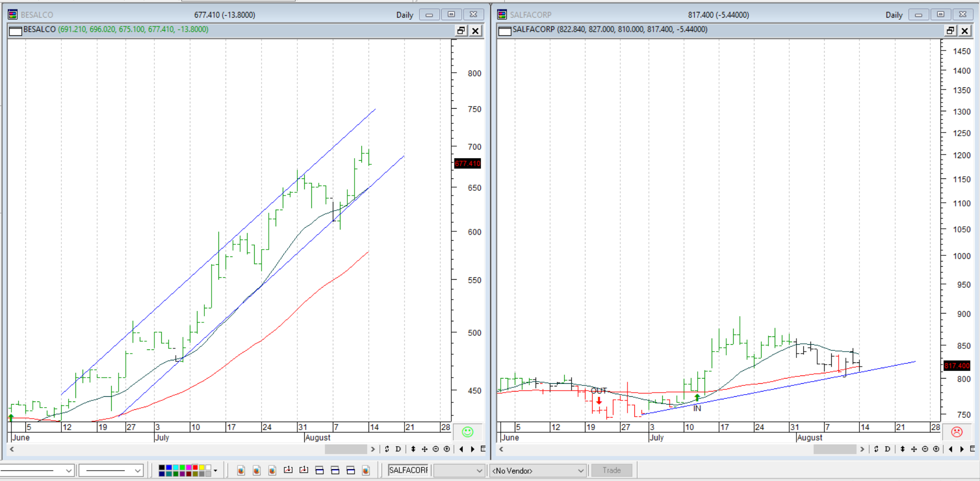The image size is (980, 481).
Task: Pick the red color swatch
Action: [195, 467]
